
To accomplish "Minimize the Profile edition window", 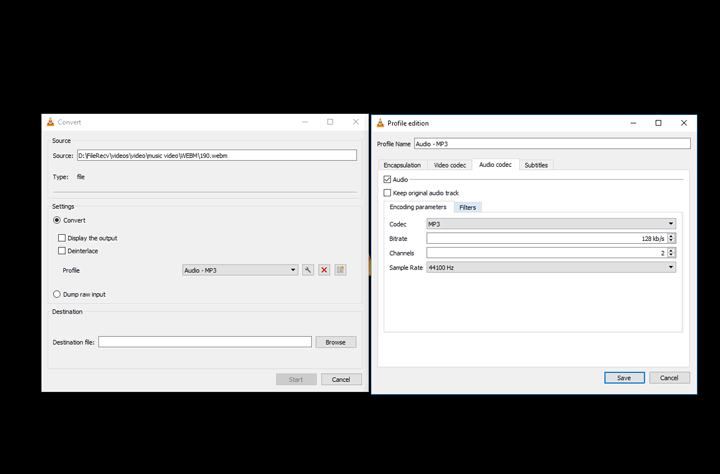I will point(633,123).
